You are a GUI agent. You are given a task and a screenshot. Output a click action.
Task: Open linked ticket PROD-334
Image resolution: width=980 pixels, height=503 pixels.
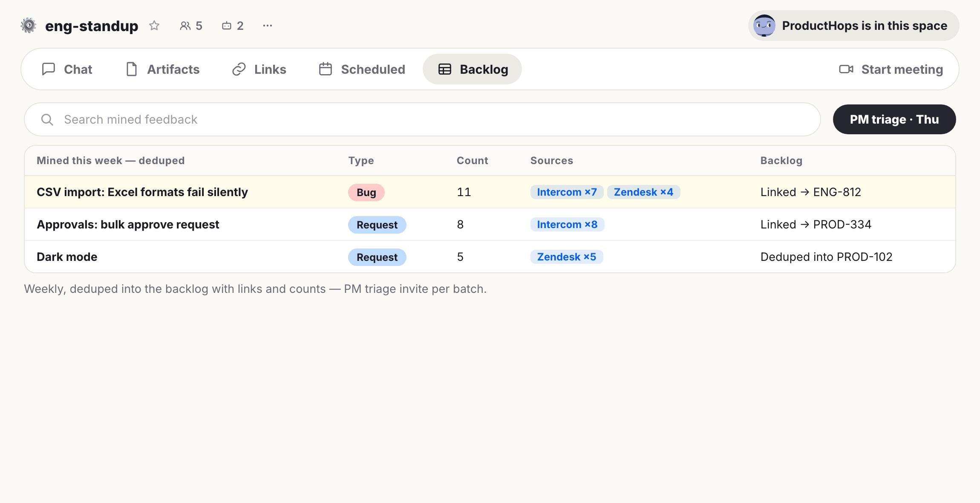(816, 224)
